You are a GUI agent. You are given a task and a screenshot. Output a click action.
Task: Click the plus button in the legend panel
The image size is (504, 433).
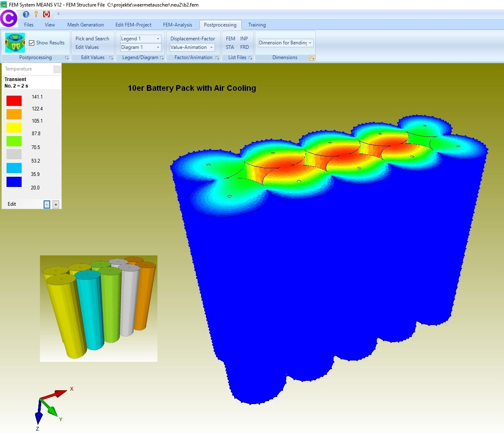click(56, 204)
